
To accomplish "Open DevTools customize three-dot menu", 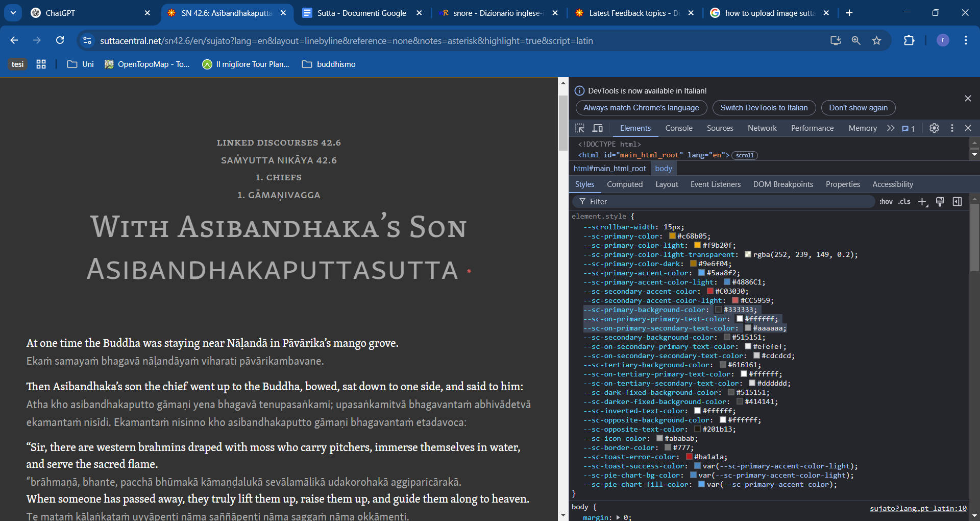I will tap(952, 128).
